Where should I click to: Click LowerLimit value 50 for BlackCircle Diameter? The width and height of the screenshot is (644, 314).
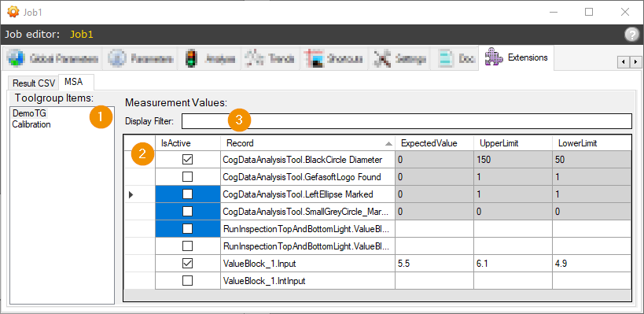[x=591, y=160]
